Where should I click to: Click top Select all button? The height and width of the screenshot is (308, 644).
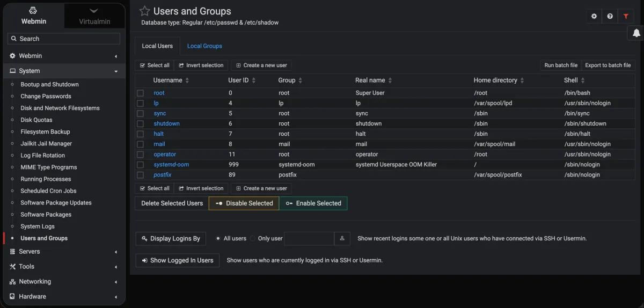click(x=154, y=65)
